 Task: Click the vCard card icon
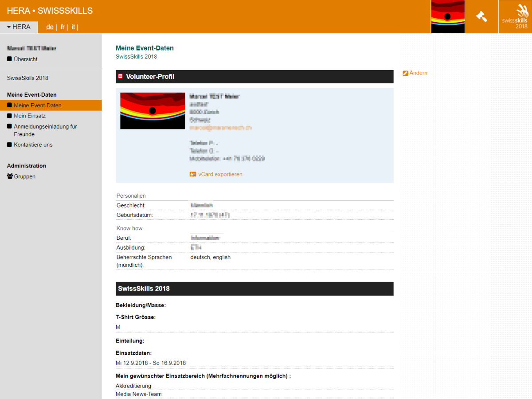193,174
